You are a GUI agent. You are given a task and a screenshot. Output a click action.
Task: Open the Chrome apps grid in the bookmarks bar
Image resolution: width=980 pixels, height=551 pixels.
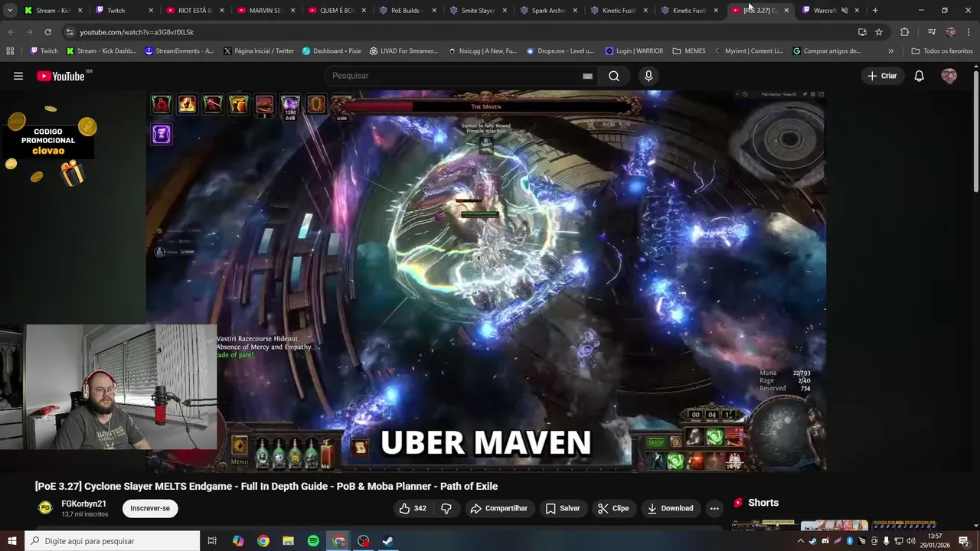point(10,51)
